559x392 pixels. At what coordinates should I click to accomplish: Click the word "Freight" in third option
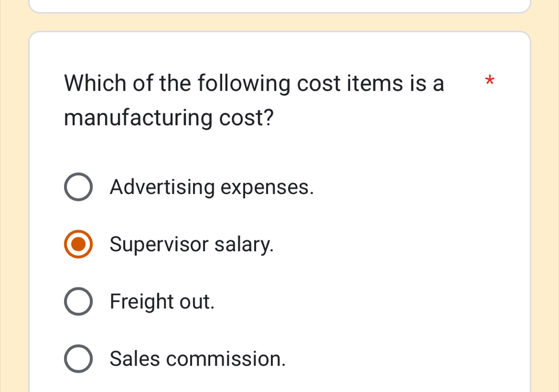(x=141, y=302)
